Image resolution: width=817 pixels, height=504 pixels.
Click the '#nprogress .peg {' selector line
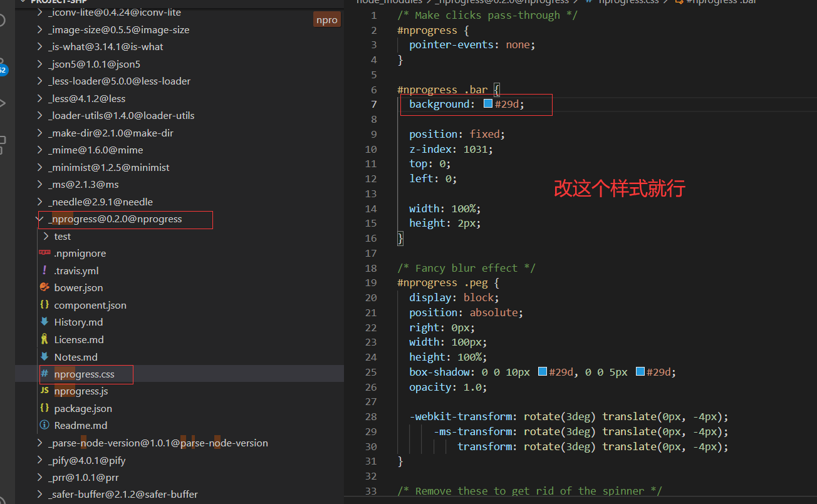coord(448,283)
